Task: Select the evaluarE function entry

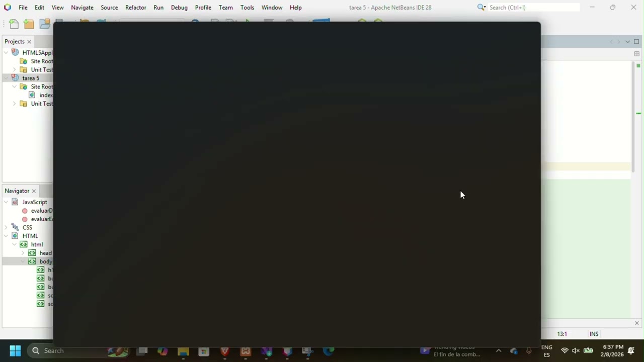Action: pos(42,219)
